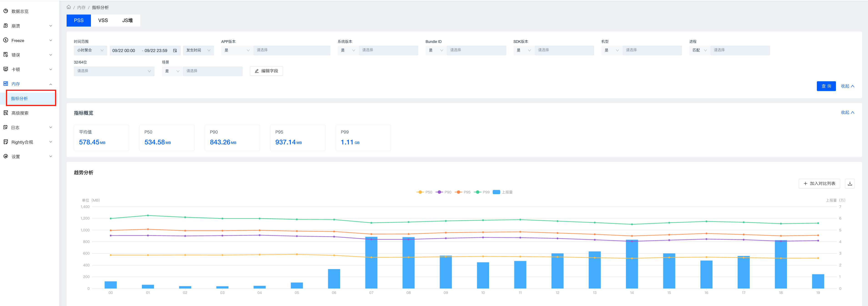Open the 发生时间 dropdown

(x=198, y=50)
